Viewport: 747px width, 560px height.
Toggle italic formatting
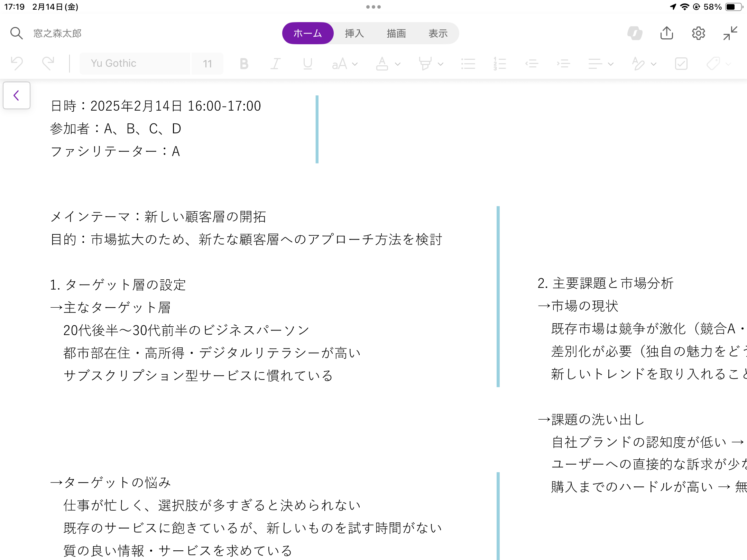(275, 63)
